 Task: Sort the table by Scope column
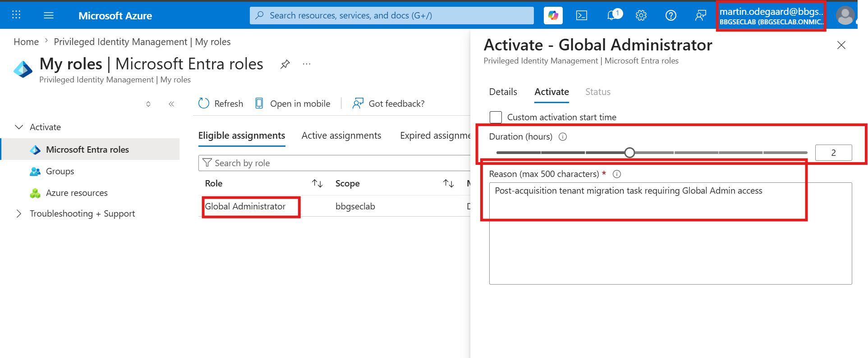click(x=448, y=183)
